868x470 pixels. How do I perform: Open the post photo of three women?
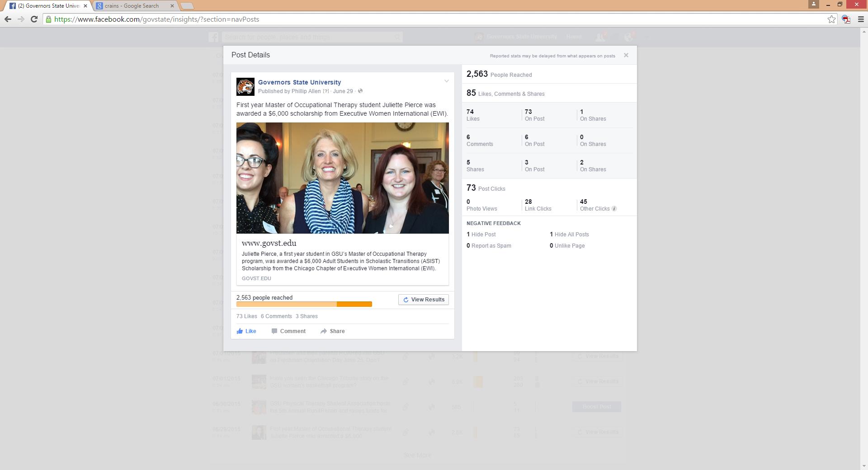click(342, 178)
